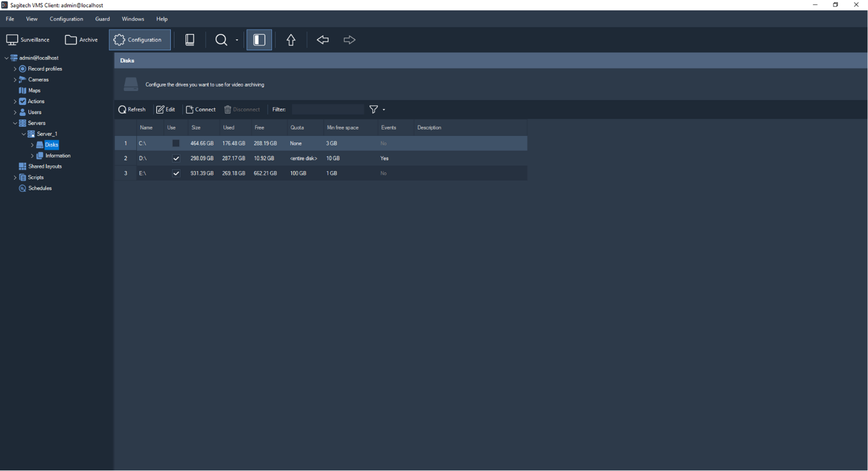Click the filter funnel icon
This screenshot has width=868, height=471.
tap(374, 110)
